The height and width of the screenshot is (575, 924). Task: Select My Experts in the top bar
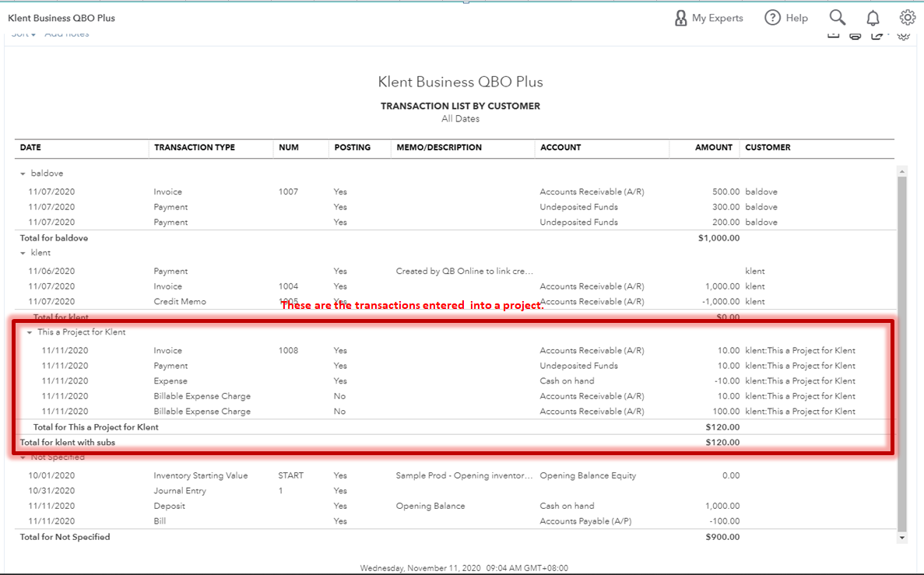(x=716, y=17)
